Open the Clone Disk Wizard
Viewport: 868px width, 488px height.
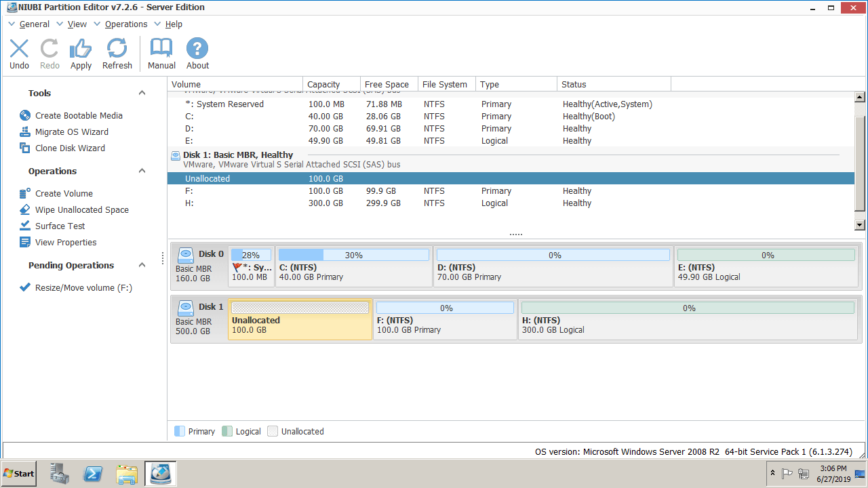click(70, 148)
